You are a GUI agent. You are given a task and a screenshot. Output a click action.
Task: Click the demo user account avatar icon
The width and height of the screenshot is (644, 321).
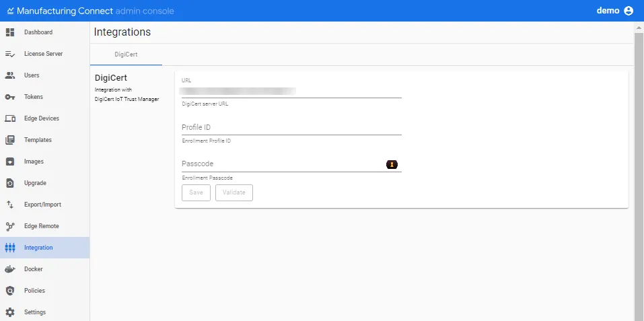pos(629,11)
